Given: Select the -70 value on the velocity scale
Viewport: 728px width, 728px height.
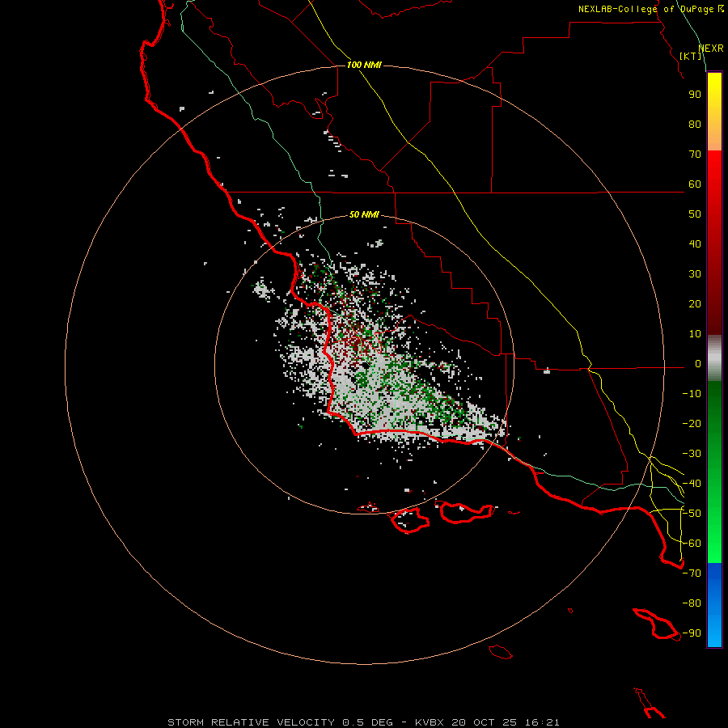Looking at the screenshot, I should click(692, 574).
